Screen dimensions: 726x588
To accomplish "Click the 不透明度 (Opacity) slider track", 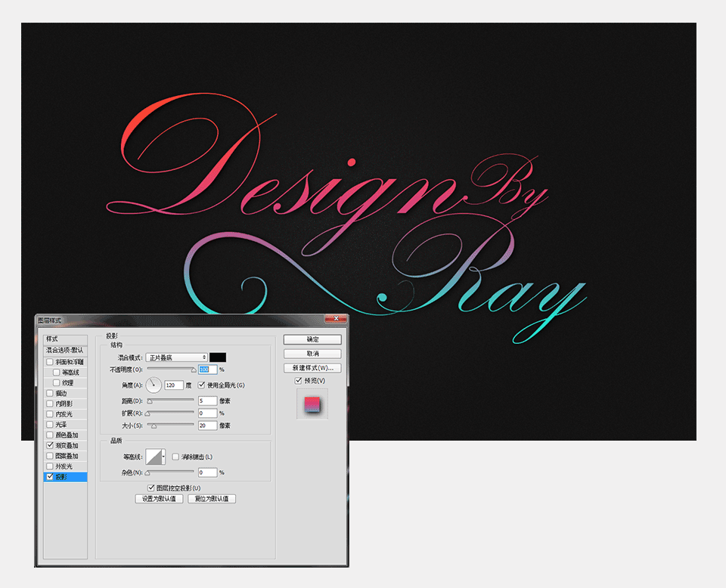I will pyautogui.click(x=171, y=369).
